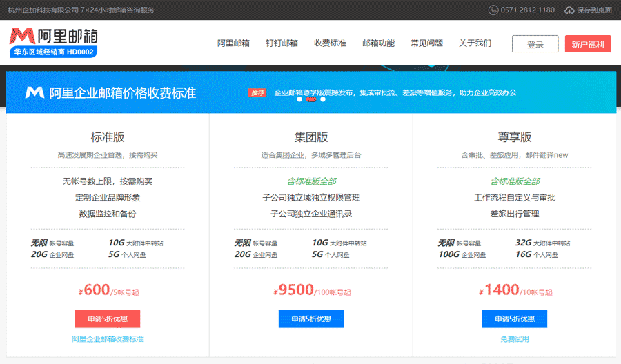
Task: Click 16G 个人网盘 in 尊享版
Action: [x=536, y=254]
